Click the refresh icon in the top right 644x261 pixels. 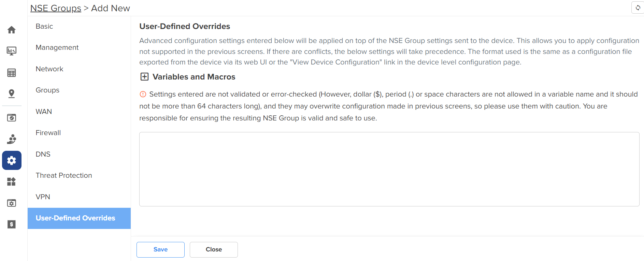(638, 8)
